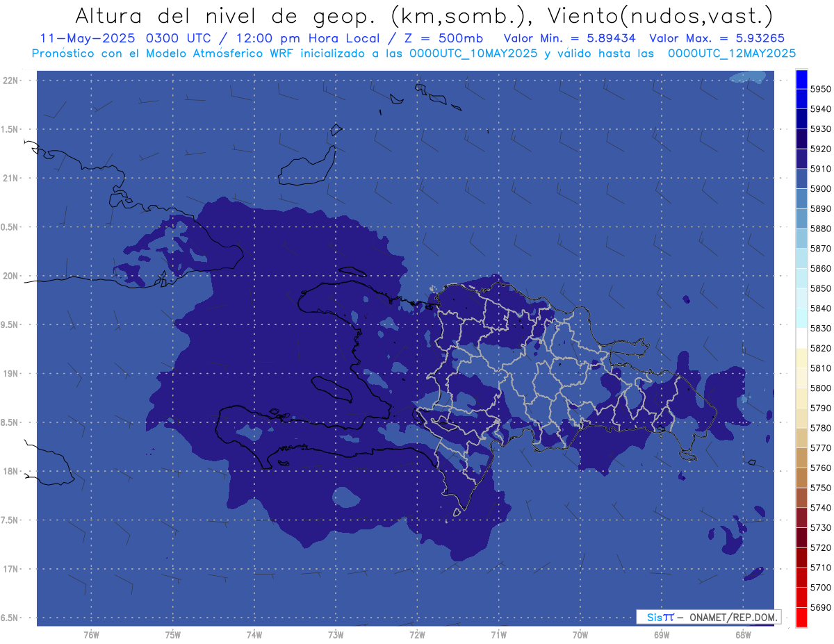Click the '7.5N' latitude label
The width and height of the screenshot is (834, 644).
pyautogui.click(x=10, y=520)
